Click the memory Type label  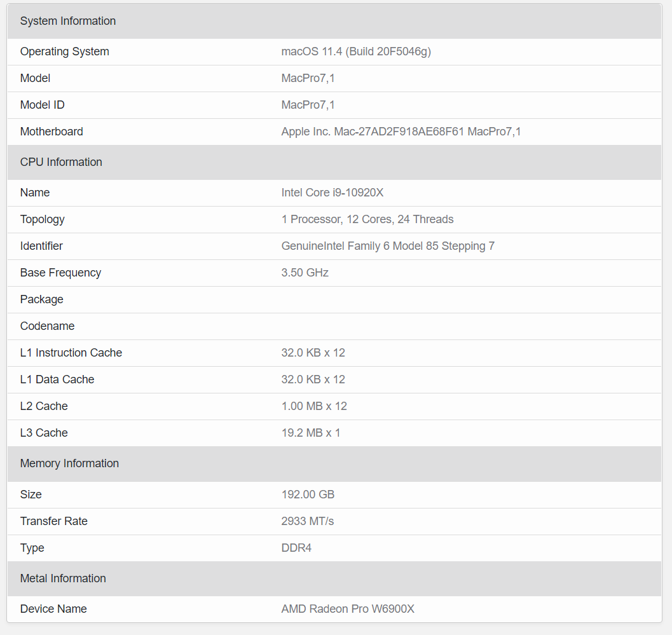click(32, 548)
